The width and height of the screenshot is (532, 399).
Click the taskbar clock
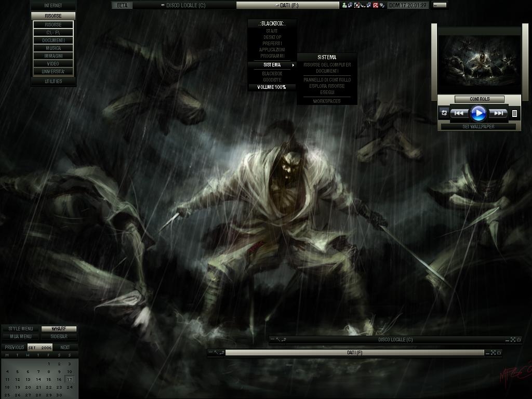(x=408, y=5)
